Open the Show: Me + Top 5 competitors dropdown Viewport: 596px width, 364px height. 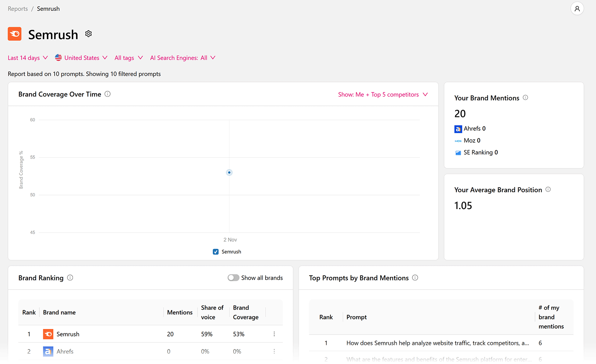coord(383,94)
